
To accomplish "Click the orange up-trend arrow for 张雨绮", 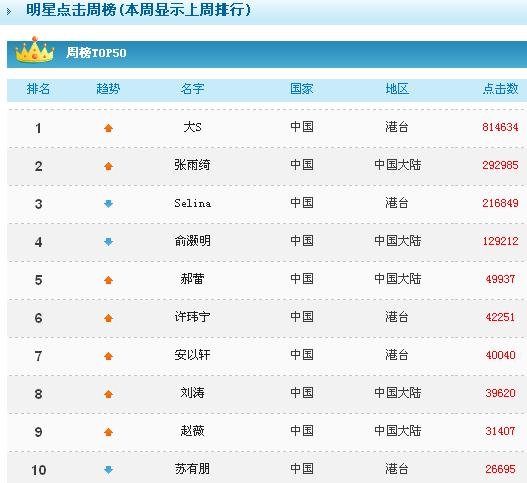I will tap(108, 166).
